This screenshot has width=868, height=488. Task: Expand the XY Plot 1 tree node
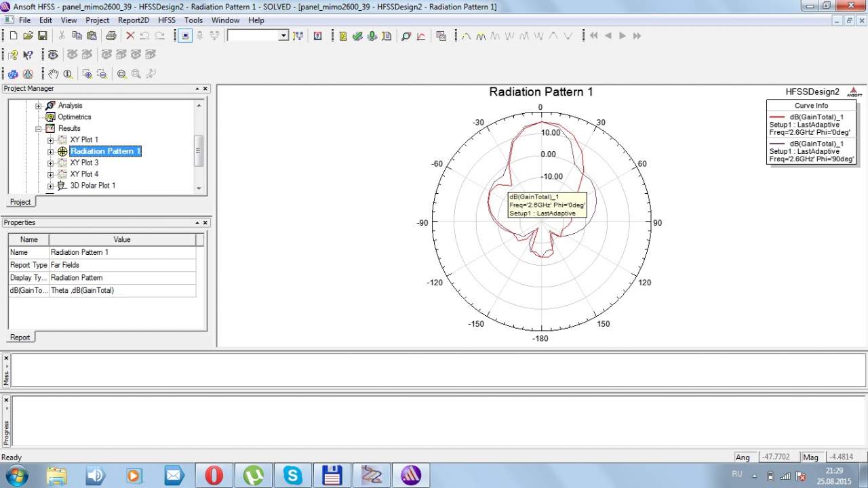50,140
